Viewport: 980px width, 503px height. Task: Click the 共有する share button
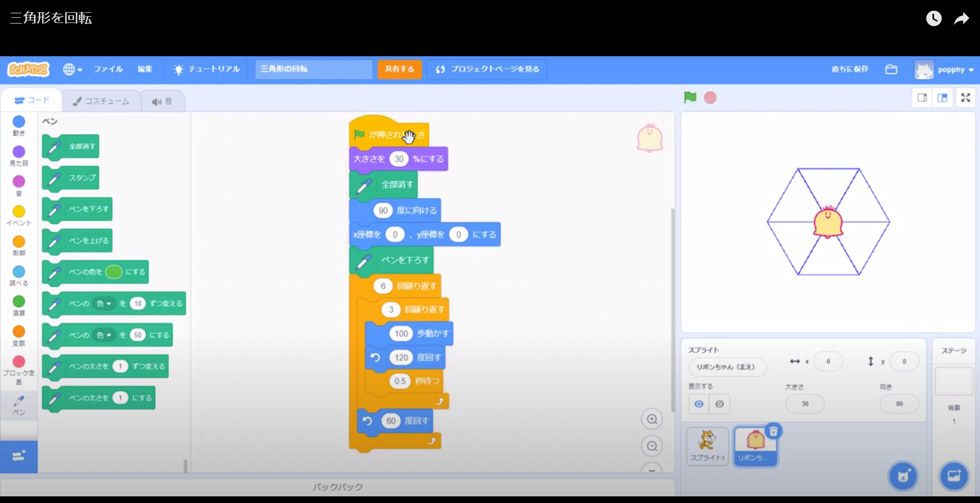(x=400, y=70)
